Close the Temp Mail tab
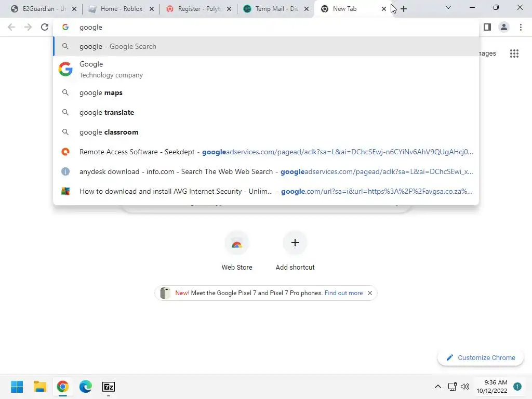Viewport: 532px width, 399px height. [307, 9]
